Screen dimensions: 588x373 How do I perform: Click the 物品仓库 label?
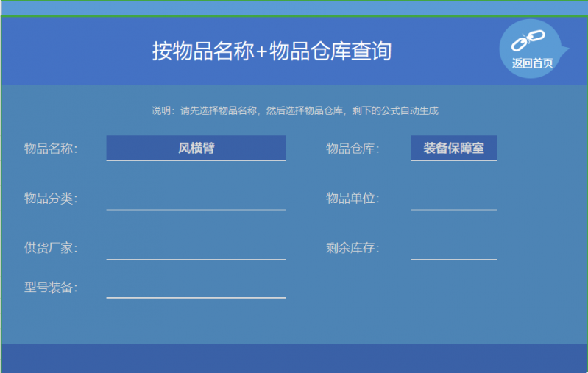pyautogui.click(x=353, y=149)
